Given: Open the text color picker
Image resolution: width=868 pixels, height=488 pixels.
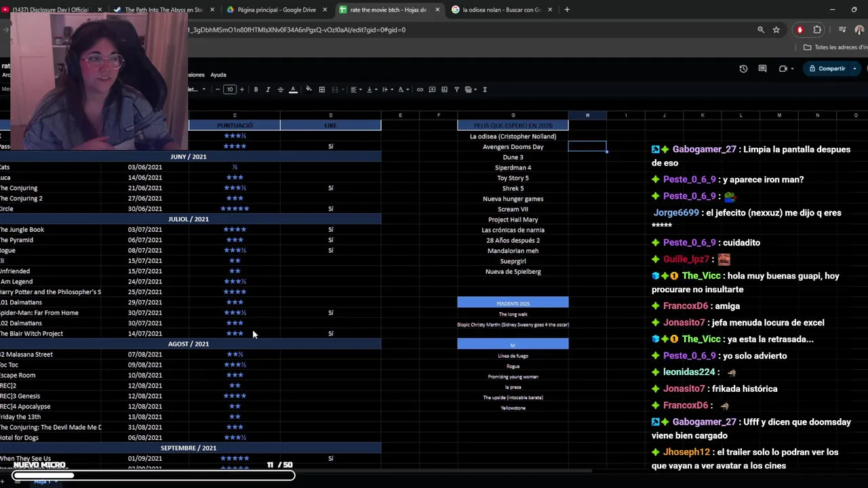Looking at the screenshot, I should 293,89.
